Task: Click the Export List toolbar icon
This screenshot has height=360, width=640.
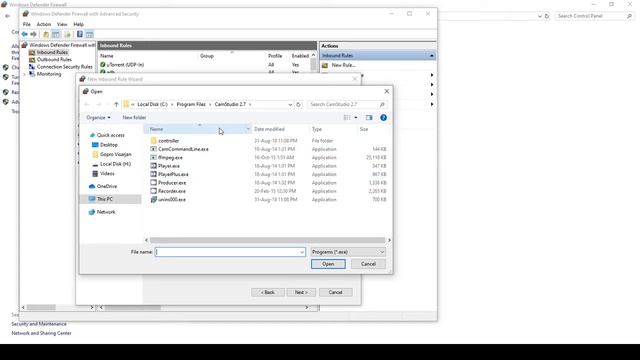Action: click(x=68, y=34)
